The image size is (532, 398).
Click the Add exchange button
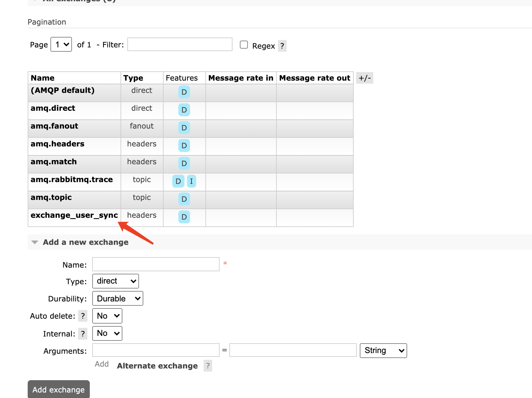[x=59, y=389]
